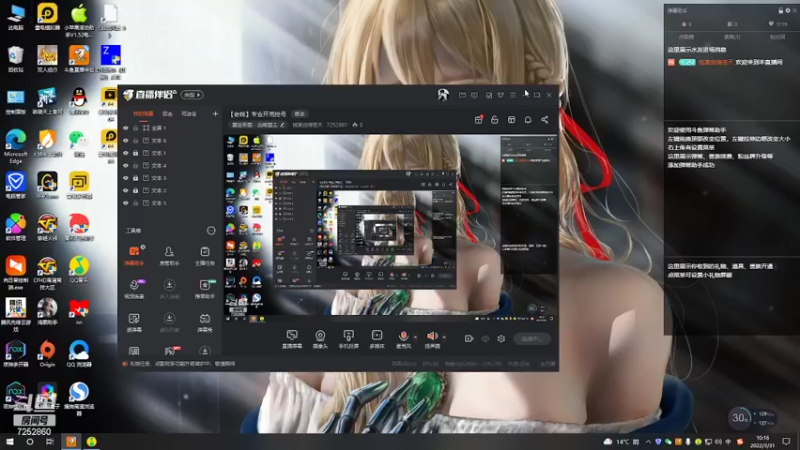Screen dimensions: 800x450
Task: Open stream settings gear icon
Action: (501, 339)
